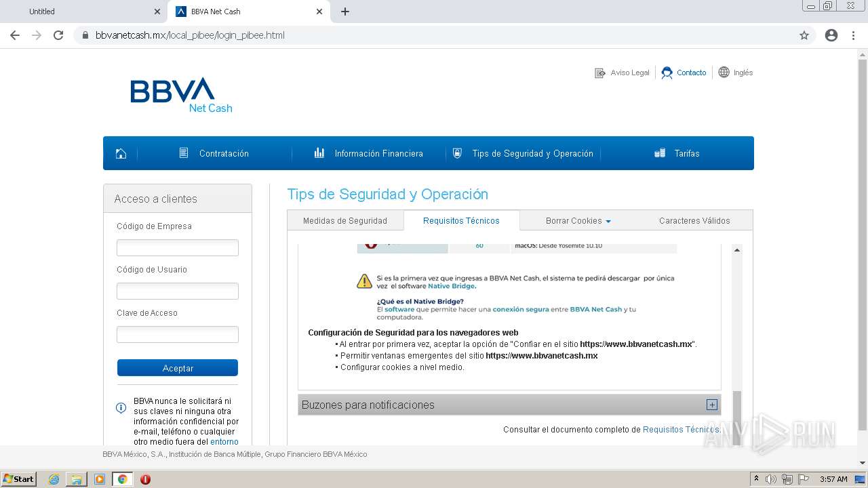Switch to Medidas de Seguridad tab
Image resolution: width=868 pixels, height=488 pixels.
point(345,221)
